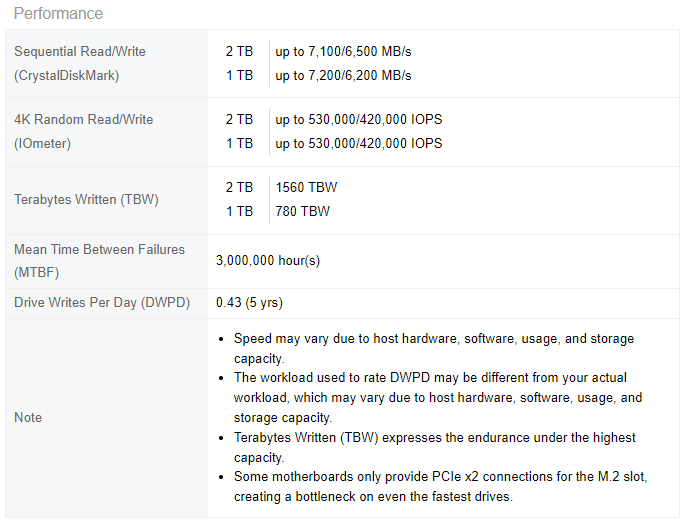Select the 7,100/6,500 MB/s speed value
689x527 pixels.
tap(343, 51)
